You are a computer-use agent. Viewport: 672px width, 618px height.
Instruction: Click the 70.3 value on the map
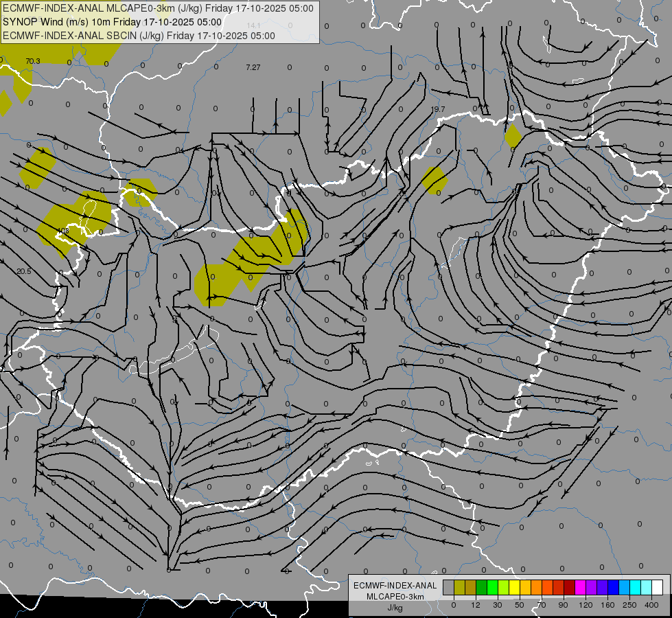32,61
